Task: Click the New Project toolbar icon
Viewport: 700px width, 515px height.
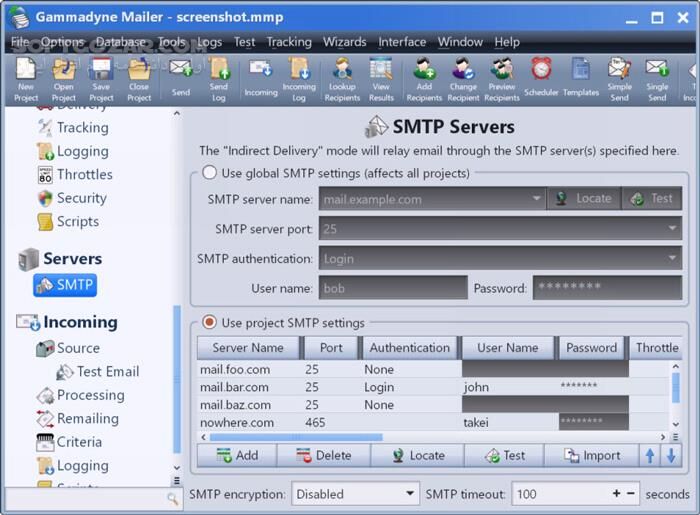Action: pyautogui.click(x=26, y=72)
